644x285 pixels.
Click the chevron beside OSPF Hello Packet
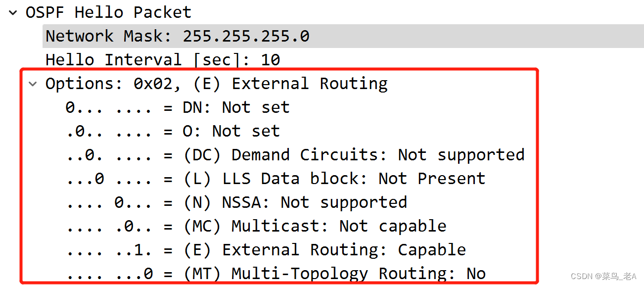(12, 12)
